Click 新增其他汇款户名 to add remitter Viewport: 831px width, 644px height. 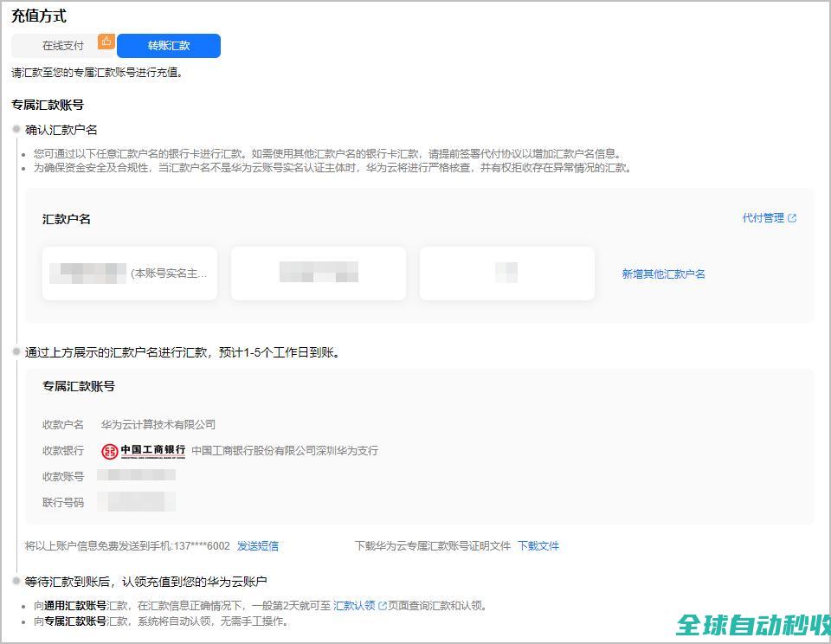point(664,274)
